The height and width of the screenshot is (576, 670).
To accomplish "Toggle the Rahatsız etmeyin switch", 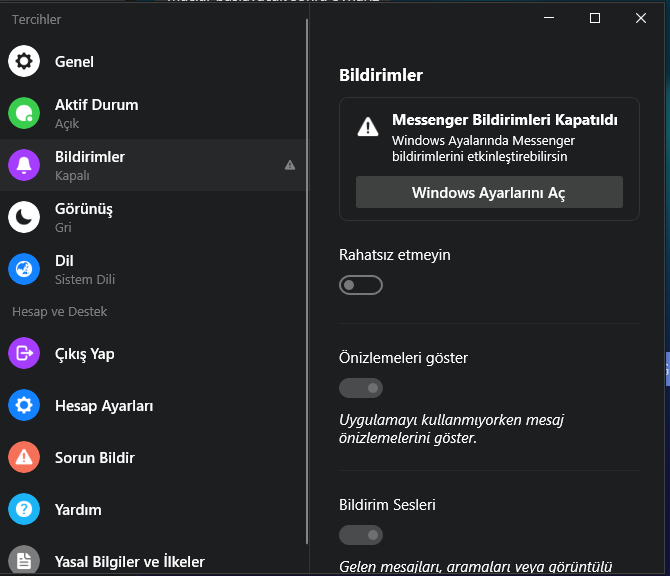I will (361, 285).
